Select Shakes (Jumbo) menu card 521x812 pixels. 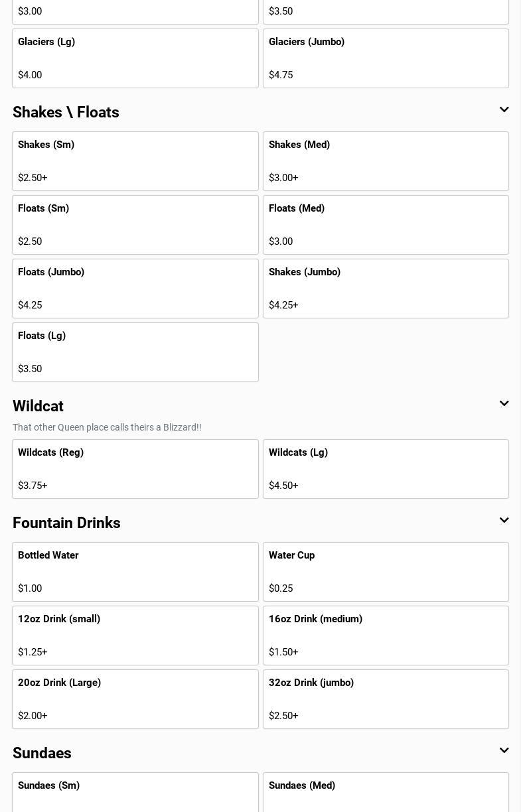386,289
